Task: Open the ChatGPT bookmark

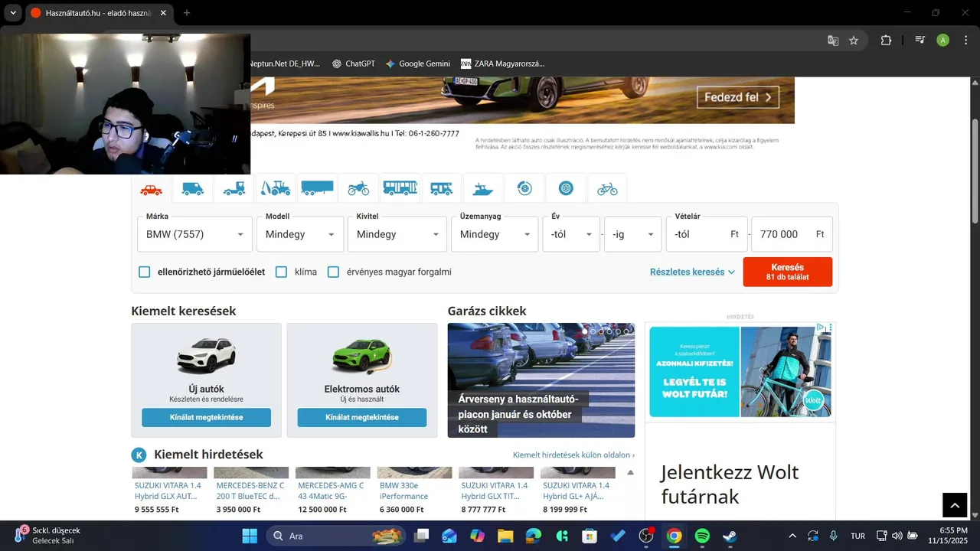Action: (353, 64)
